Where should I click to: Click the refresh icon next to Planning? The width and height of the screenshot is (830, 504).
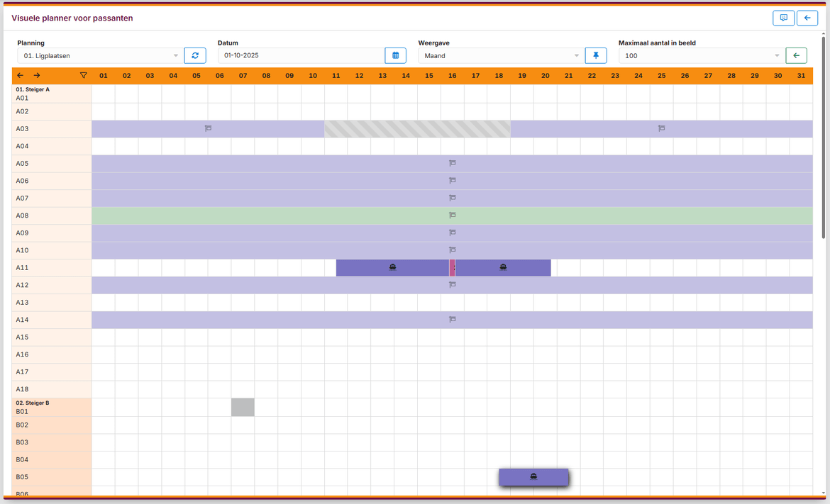(194, 55)
